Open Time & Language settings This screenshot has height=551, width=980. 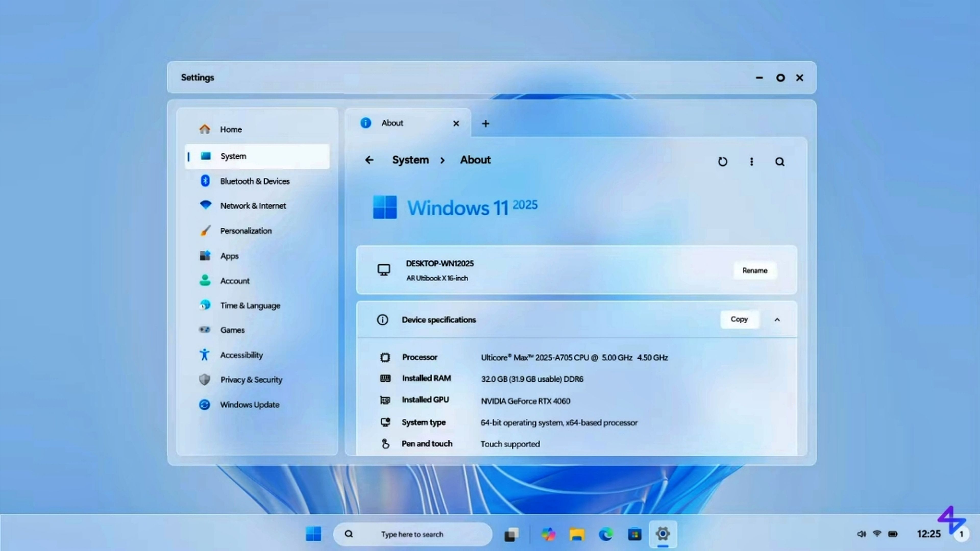257,305
